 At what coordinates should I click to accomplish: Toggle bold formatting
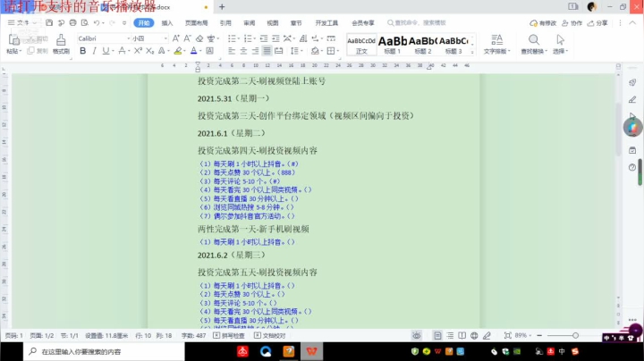[82, 51]
